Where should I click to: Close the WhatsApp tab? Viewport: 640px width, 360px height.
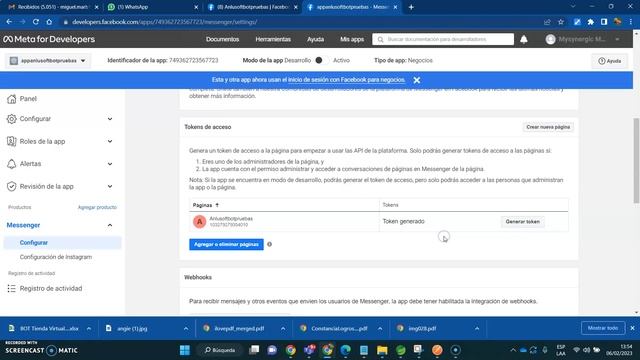[x=196, y=7]
